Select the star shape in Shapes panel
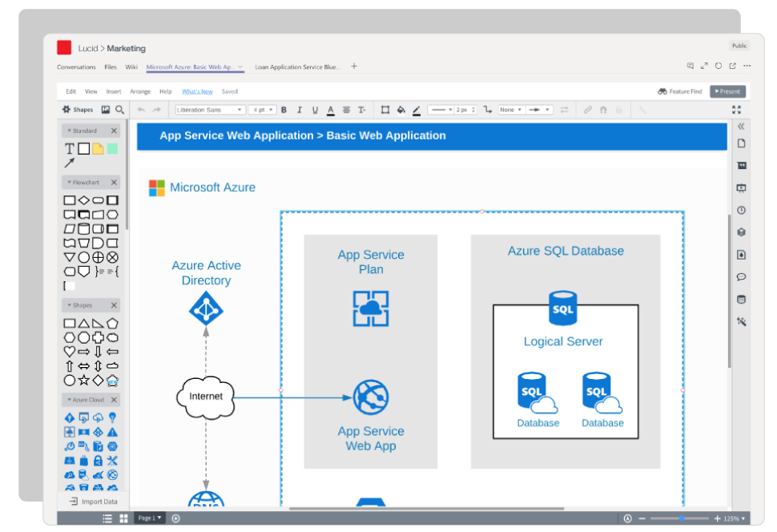Screen dimensions: 777x532 click(83, 380)
